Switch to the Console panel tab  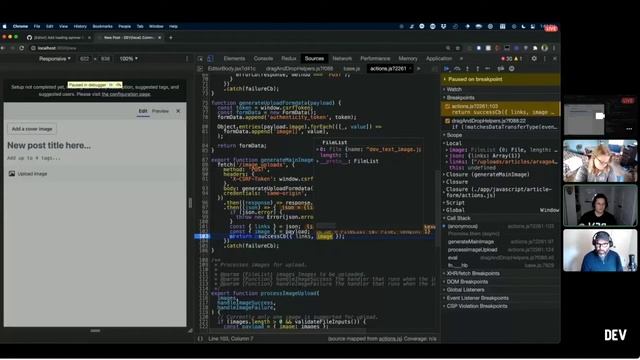[263, 59]
